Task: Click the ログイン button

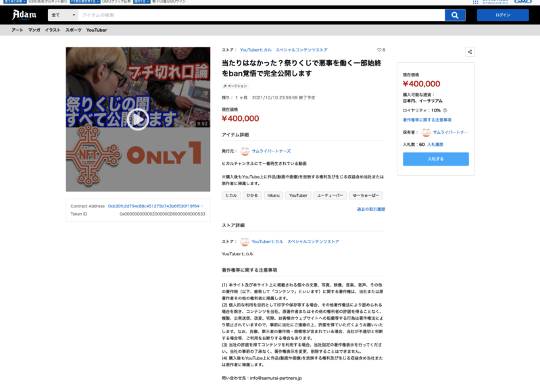Action: pos(502,15)
